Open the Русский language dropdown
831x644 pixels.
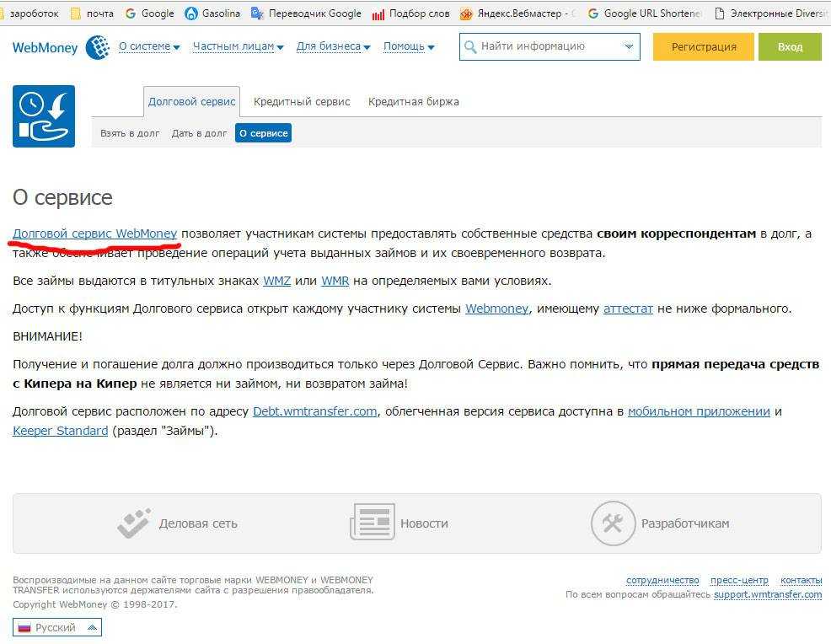tap(57, 628)
